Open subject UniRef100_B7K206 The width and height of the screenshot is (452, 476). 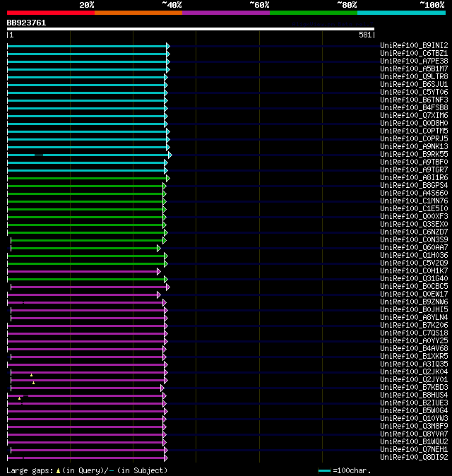tap(414, 326)
